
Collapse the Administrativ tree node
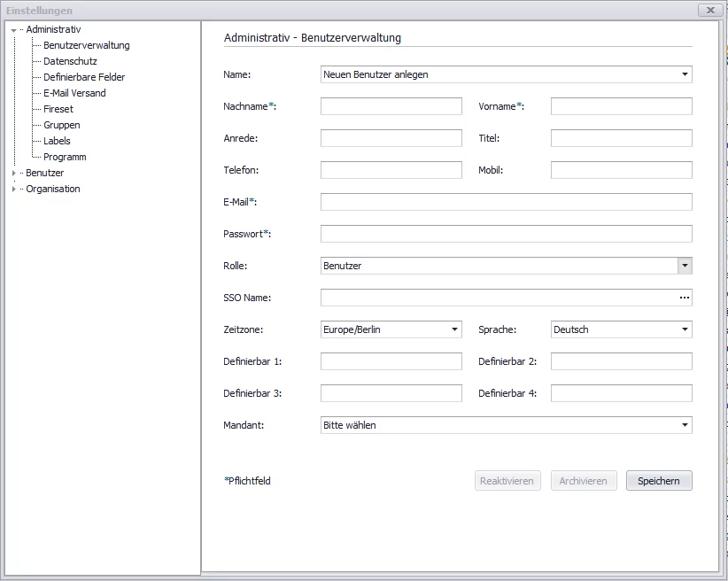pos(13,30)
